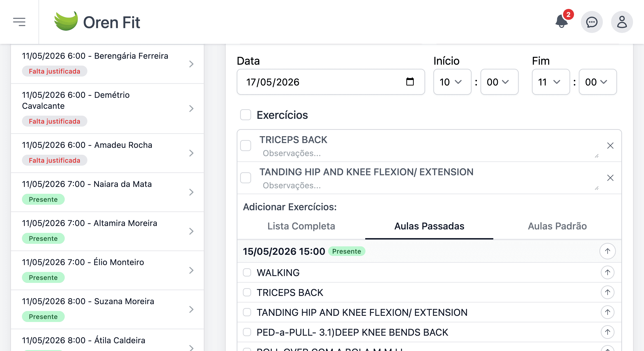Remove TANDING HIP AND KNEE FLEXION exercise
The image size is (644, 351).
610,178
